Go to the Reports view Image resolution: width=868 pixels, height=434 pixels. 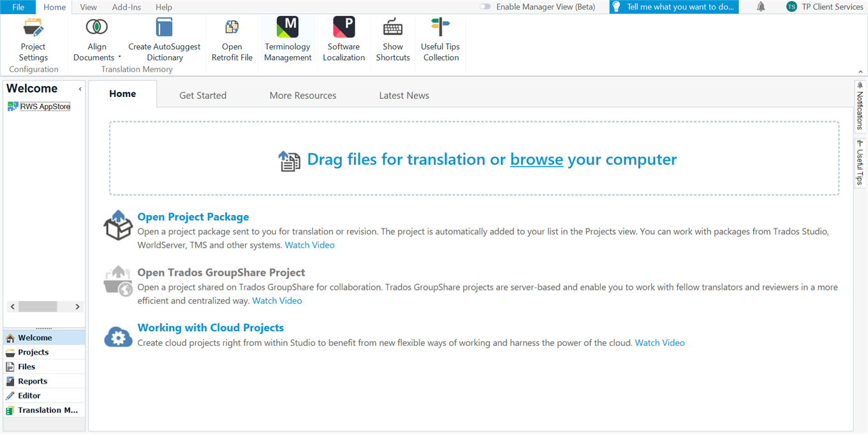(x=44, y=381)
